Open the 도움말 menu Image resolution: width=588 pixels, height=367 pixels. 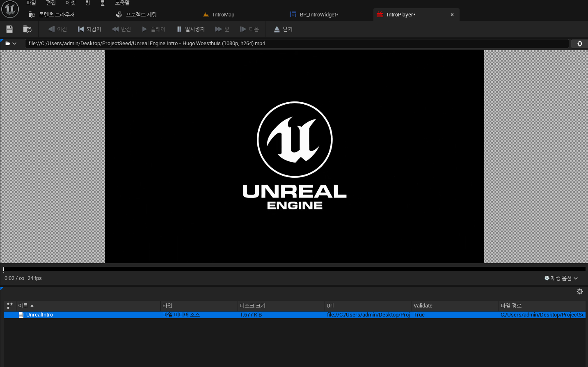pos(122,3)
